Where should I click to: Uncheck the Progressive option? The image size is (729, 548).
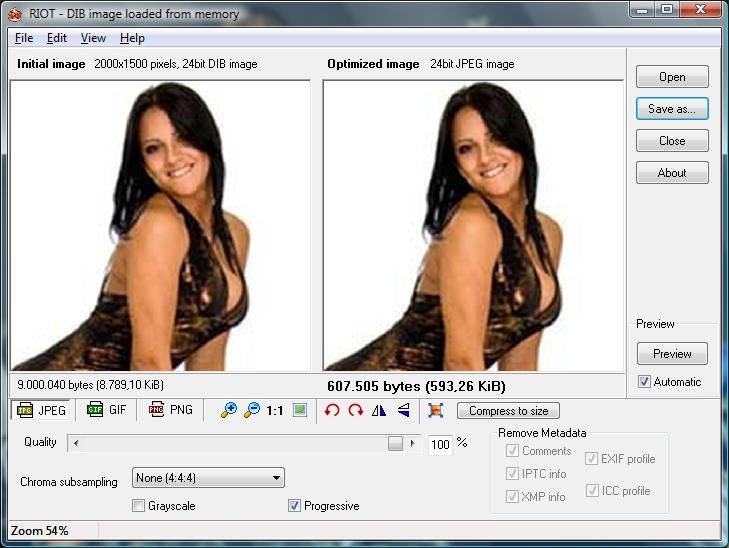click(295, 506)
